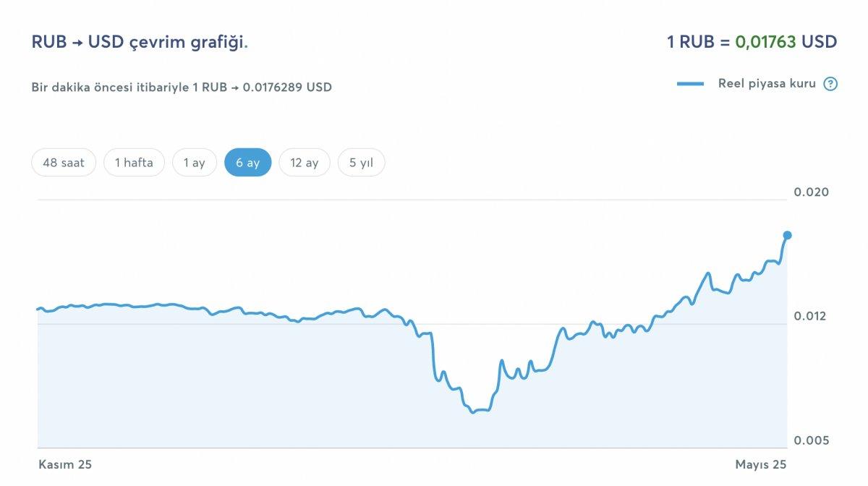
Task: Switch to the 12 ay view
Action: tap(305, 162)
